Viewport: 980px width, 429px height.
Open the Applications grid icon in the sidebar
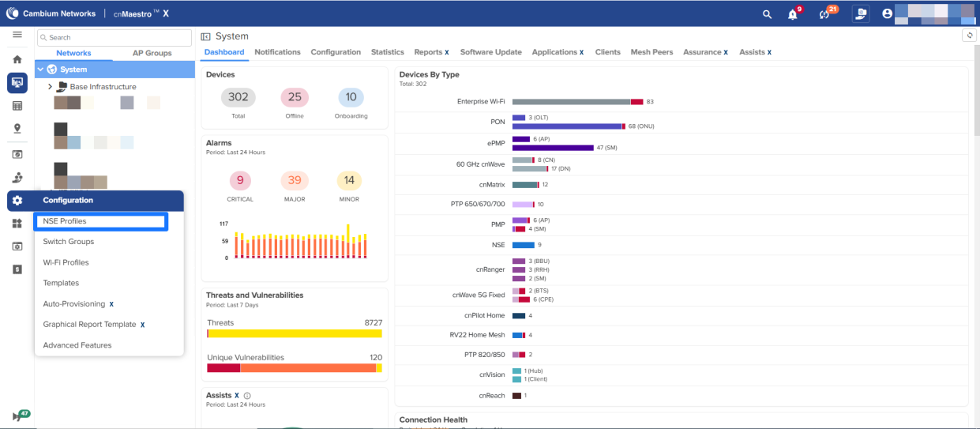(17, 224)
